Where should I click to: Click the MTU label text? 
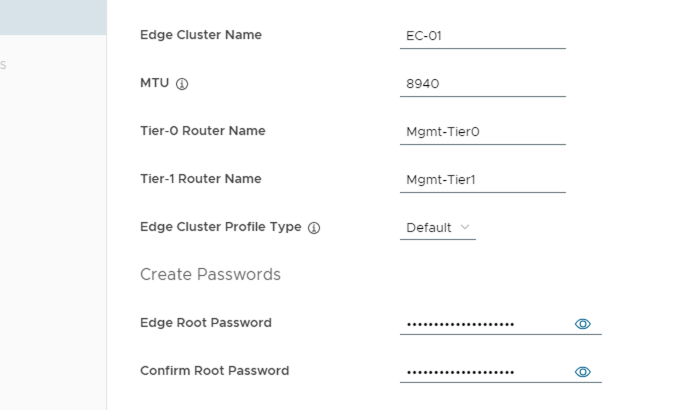[155, 83]
